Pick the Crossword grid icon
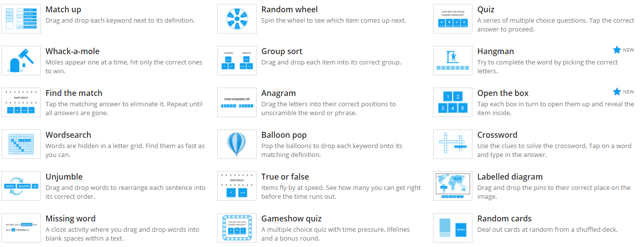This screenshot has width=644, height=247. pyautogui.click(x=453, y=144)
